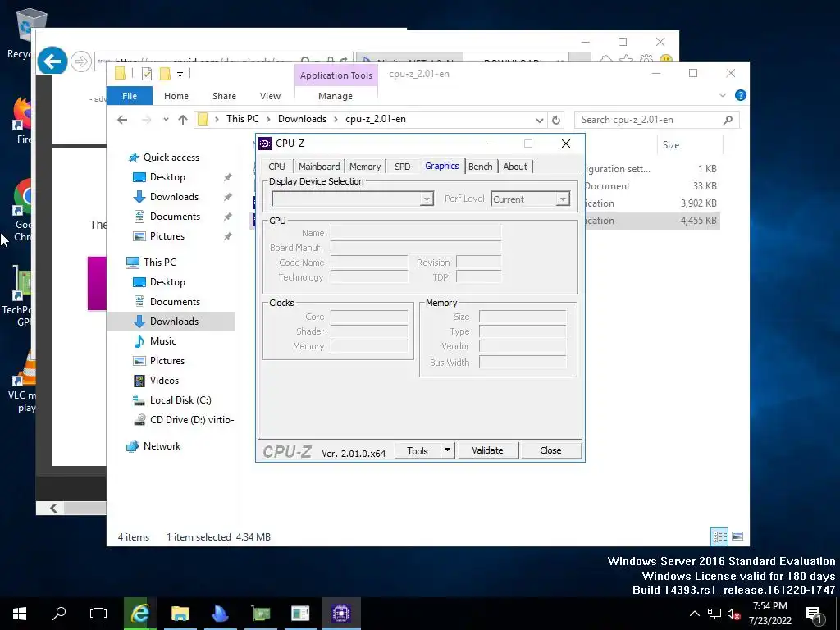The width and height of the screenshot is (840, 630).
Task: Open the Windows Start menu
Action: tap(20, 614)
